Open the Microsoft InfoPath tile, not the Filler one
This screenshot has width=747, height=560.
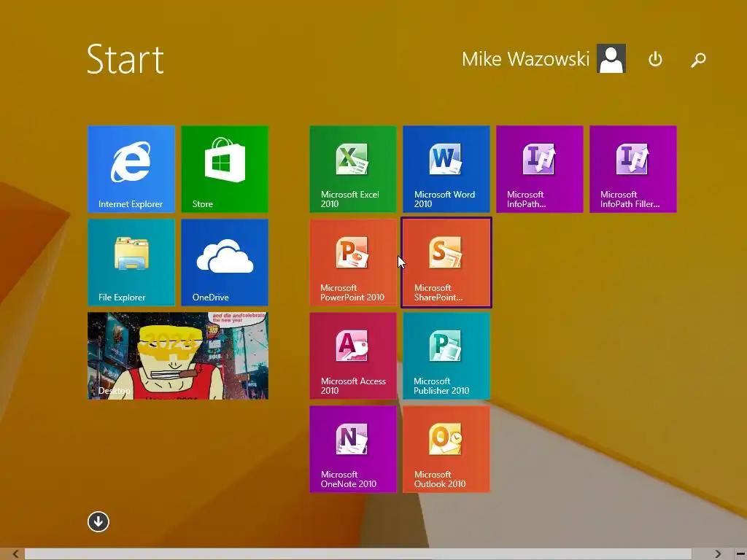point(540,169)
